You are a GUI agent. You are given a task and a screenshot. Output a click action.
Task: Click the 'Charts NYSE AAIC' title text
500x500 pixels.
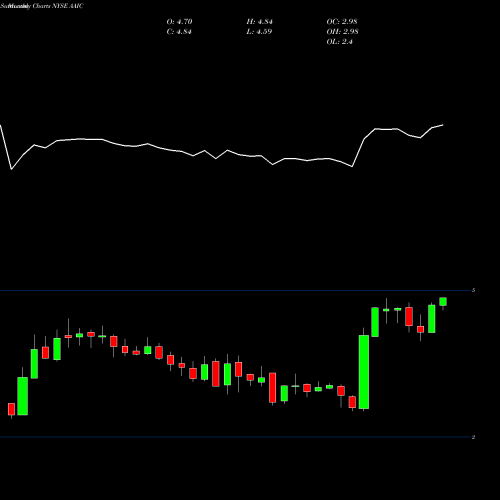[58, 6]
